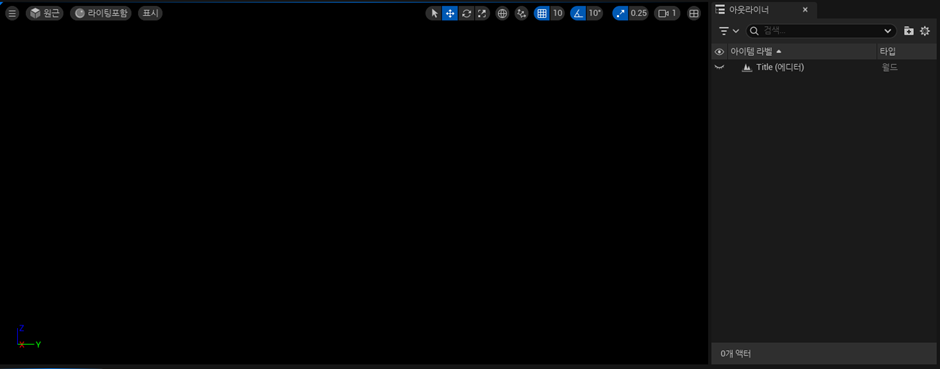The height and width of the screenshot is (369, 940).
Task: Activate the scale tool
Action: click(482, 13)
